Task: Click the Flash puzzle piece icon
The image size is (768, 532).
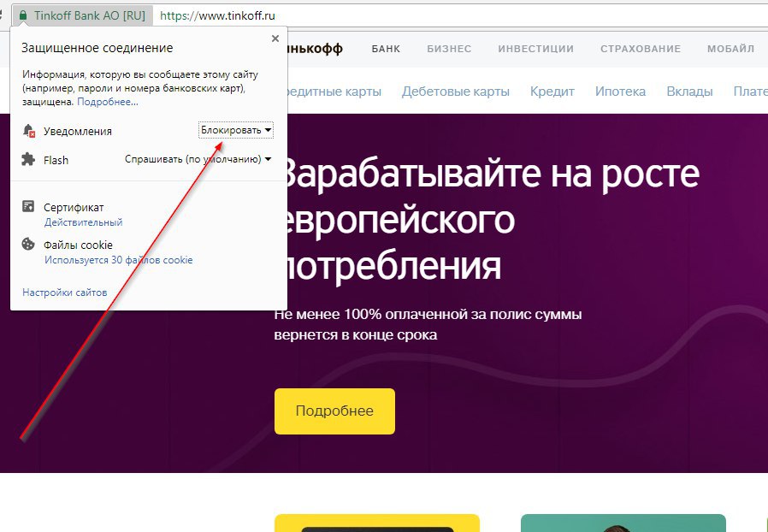Action: click(28, 159)
